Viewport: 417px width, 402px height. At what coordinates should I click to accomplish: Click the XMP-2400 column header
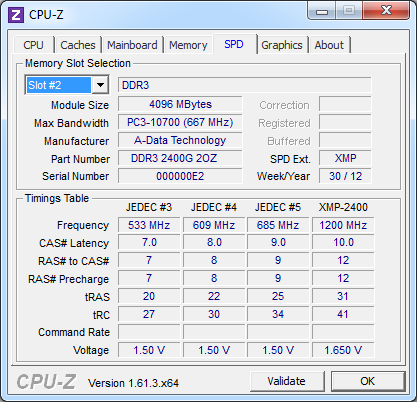click(343, 207)
